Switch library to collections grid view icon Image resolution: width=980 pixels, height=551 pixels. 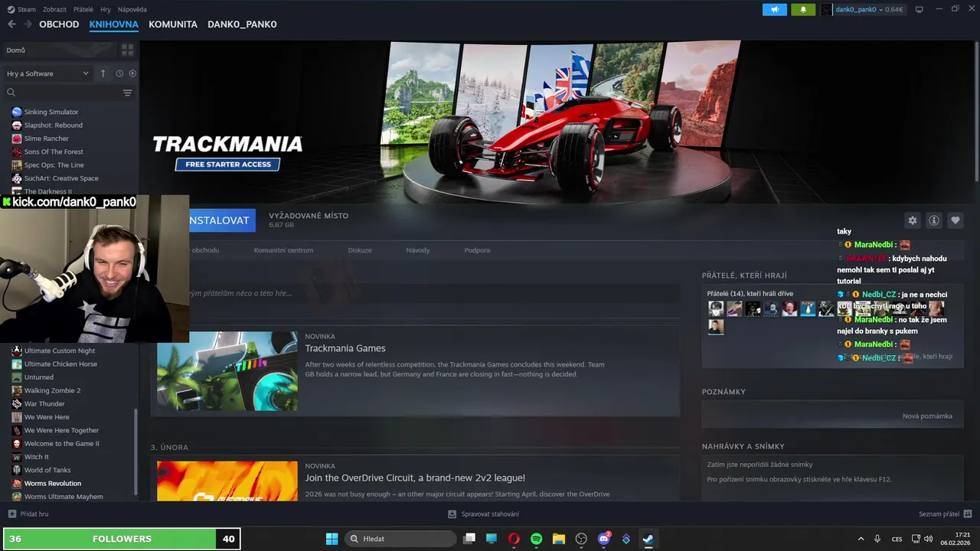tap(127, 50)
